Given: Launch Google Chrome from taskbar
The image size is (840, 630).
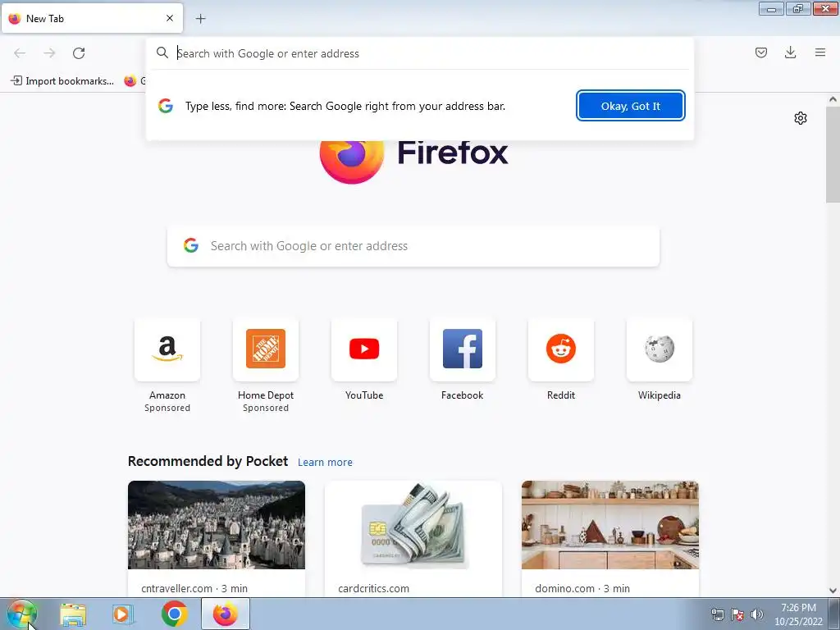Looking at the screenshot, I should click(x=174, y=614).
